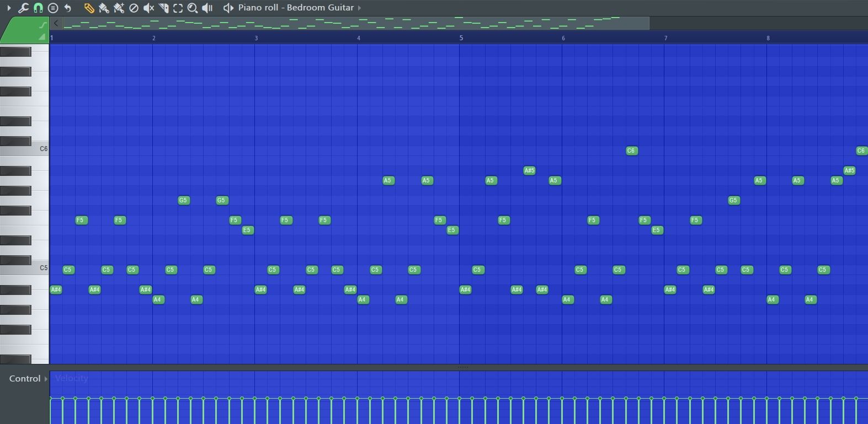868x424 pixels.
Task: Select the Draw pencil tool
Action: point(89,8)
